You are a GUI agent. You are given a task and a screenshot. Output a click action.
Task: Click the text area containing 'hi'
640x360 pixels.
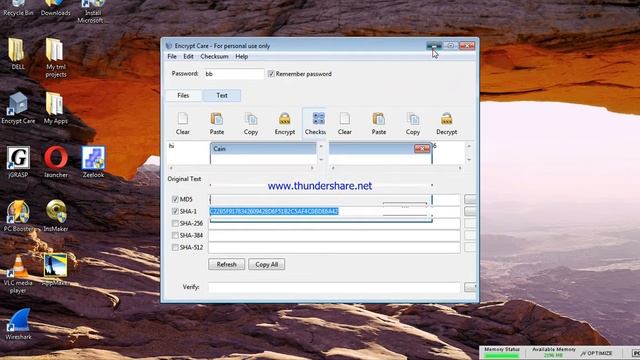[188, 153]
